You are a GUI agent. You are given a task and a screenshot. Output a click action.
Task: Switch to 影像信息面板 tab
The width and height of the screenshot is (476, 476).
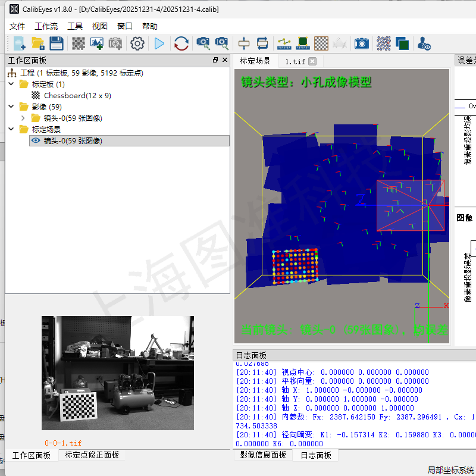tap(262, 455)
